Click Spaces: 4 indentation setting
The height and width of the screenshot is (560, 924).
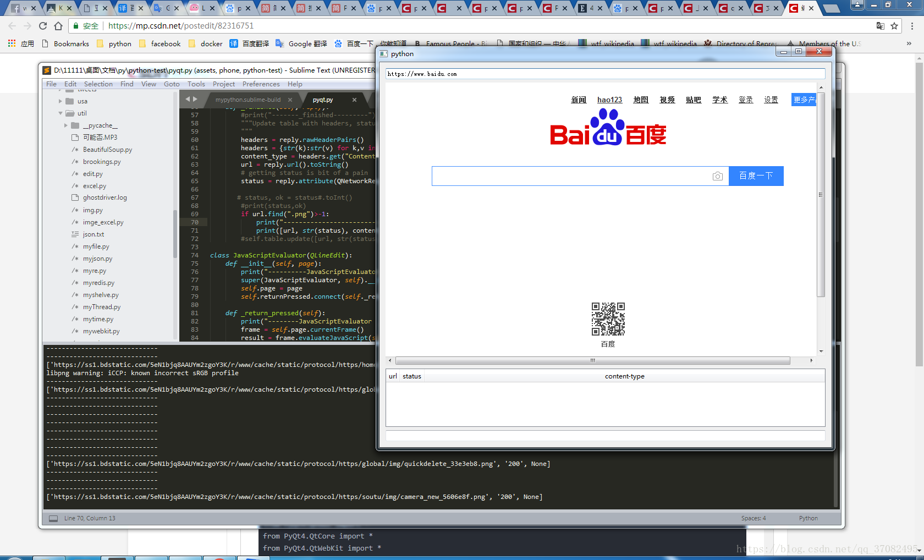click(x=753, y=518)
